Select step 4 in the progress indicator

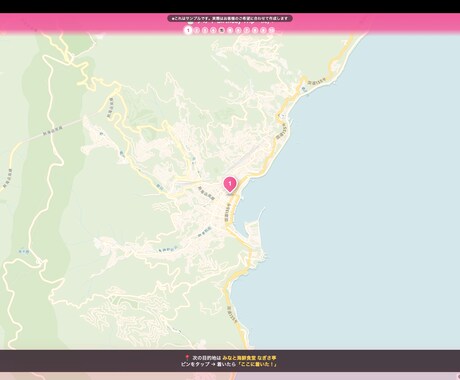click(x=213, y=30)
